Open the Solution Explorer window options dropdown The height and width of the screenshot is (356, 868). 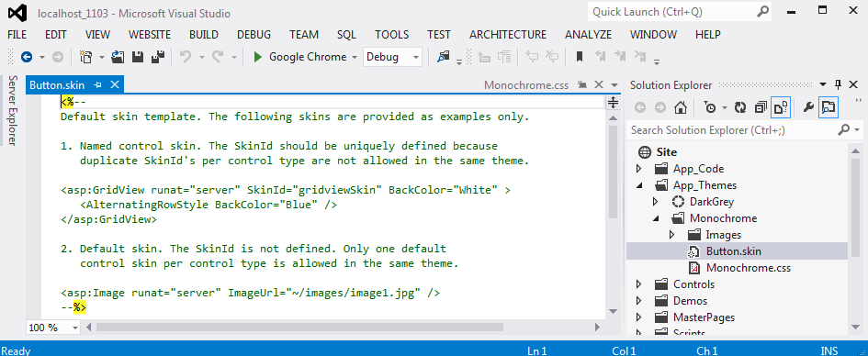pyautogui.click(x=823, y=84)
